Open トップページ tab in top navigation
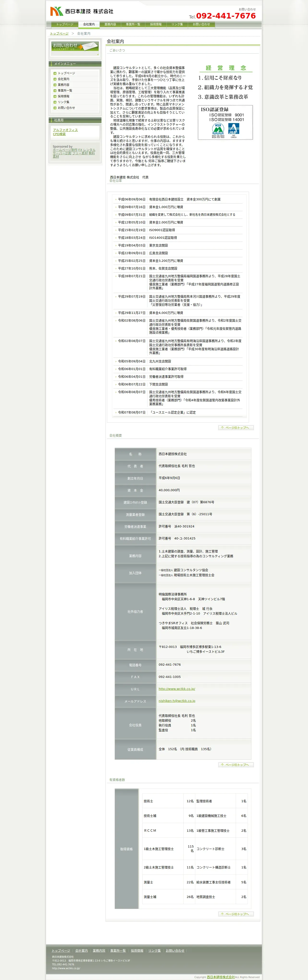Screen dimensions: 308x980 pyautogui.click(x=65, y=24)
